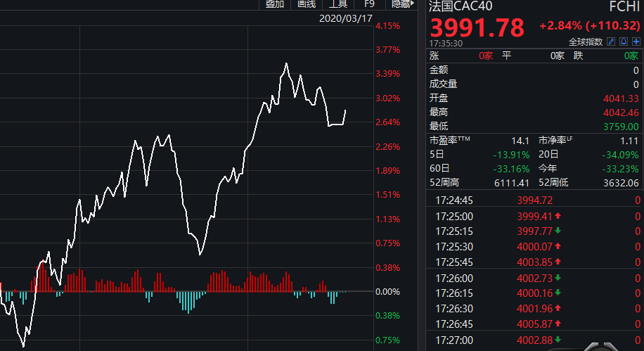Image resolution: width=644 pixels, height=351 pixels.
Task: Click the 4.15% axis label
Action: coord(387,26)
